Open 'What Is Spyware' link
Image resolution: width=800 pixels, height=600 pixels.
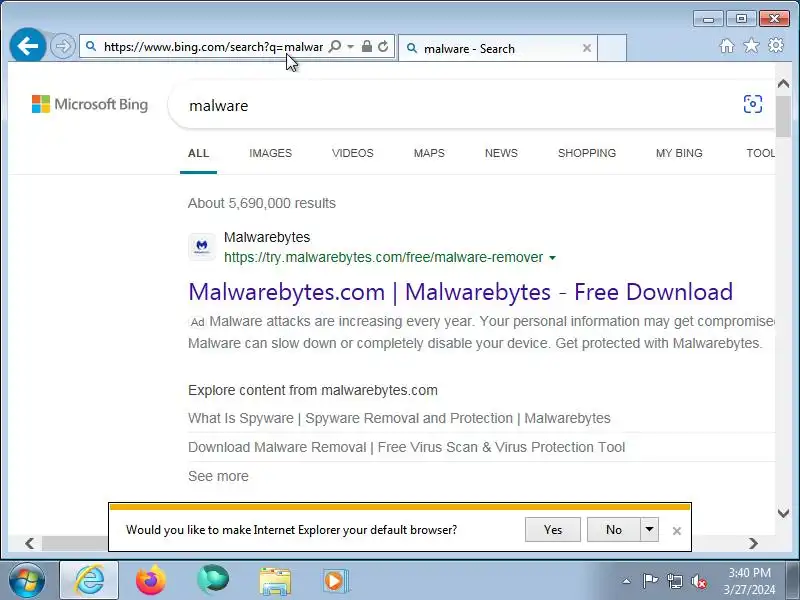click(399, 418)
